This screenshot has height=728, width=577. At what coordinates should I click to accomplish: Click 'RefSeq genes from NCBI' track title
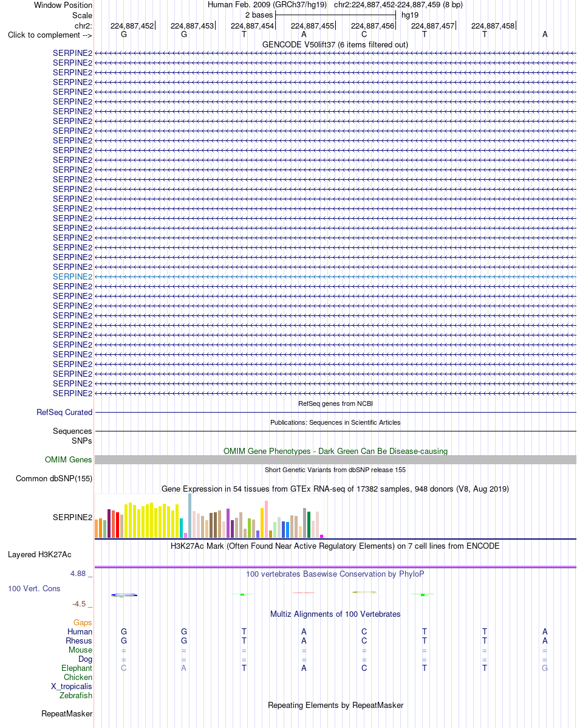tap(335, 404)
